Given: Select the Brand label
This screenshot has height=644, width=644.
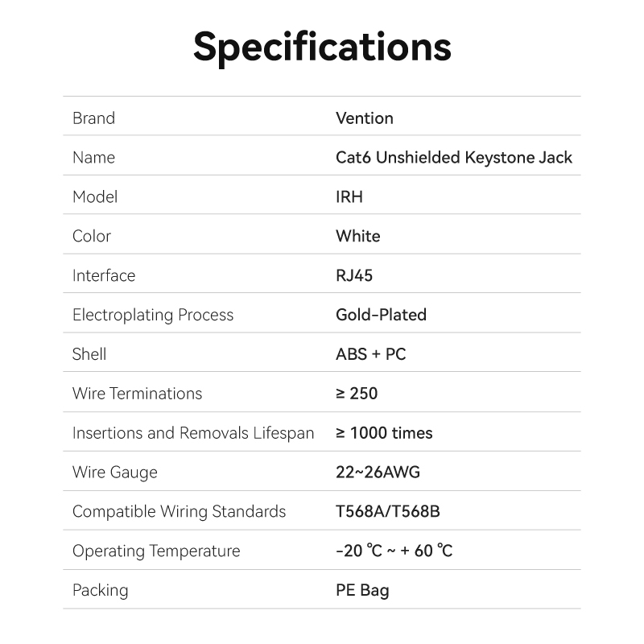Looking at the screenshot, I should (93, 118).
